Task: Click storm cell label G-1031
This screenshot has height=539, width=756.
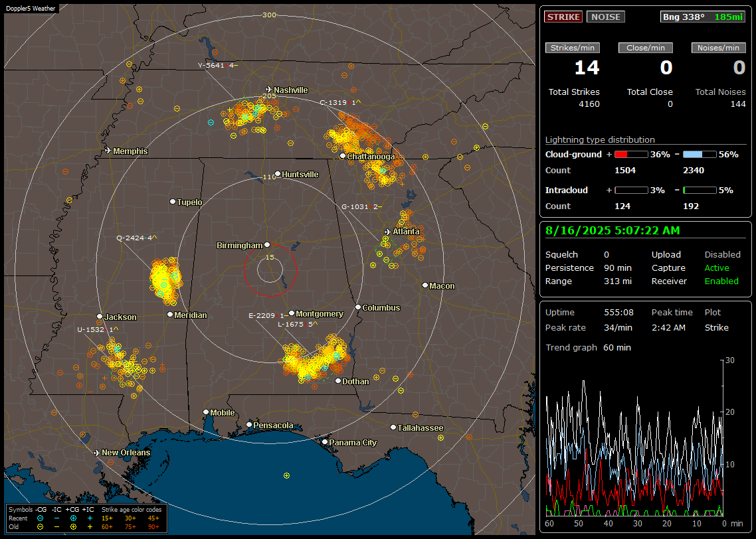Action: pyautogui.click(x=361, y=206)
